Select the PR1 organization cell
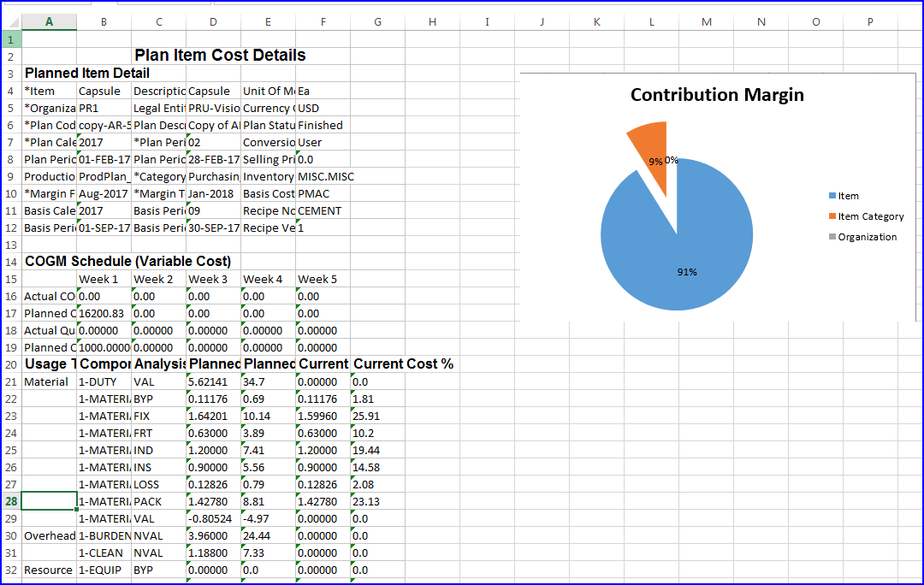The width and height of the screenshot is (924, 585). [104, 109]
